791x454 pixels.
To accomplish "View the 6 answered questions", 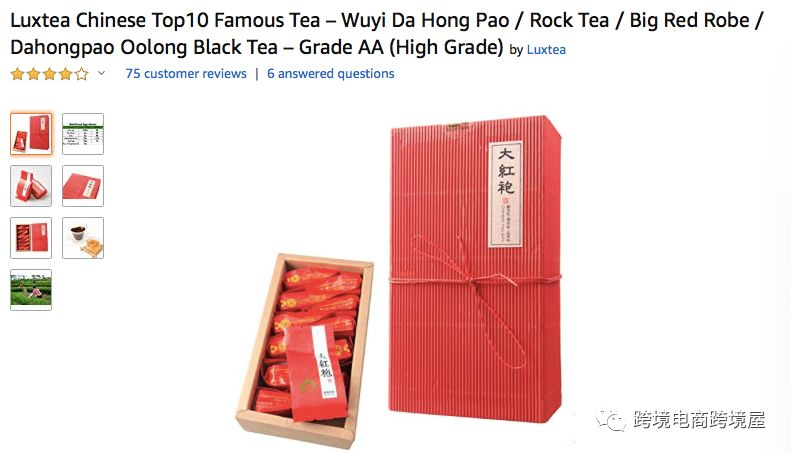I will coord(330,74).
